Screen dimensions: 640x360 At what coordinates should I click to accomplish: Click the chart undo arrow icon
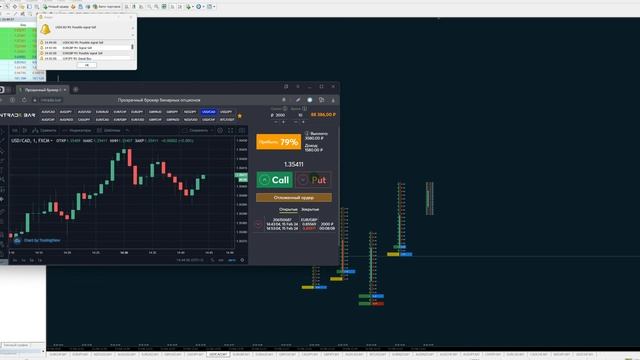pyautogui.click(x=127, y=131)
